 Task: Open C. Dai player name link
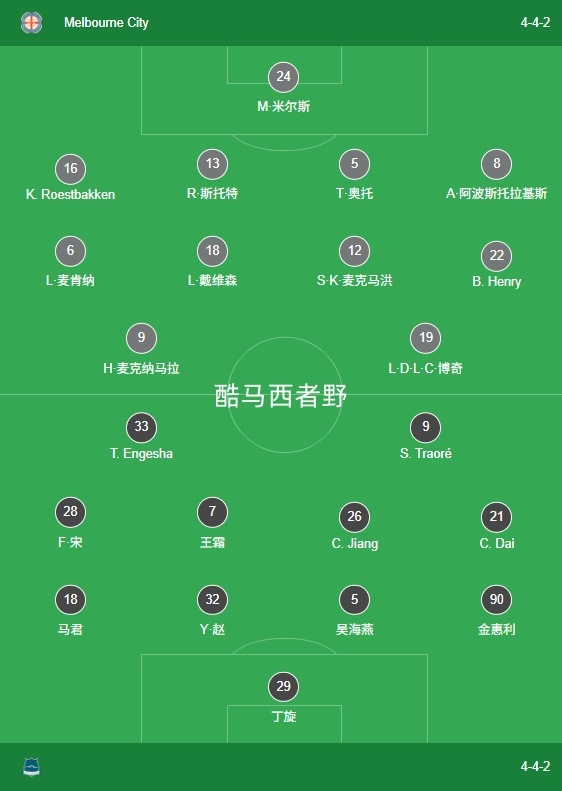(x=496, y=543)
